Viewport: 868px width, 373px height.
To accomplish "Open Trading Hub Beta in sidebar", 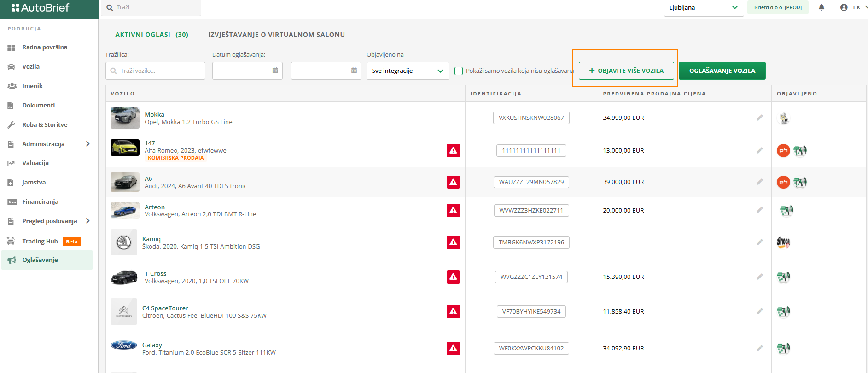I will [46, 241].
